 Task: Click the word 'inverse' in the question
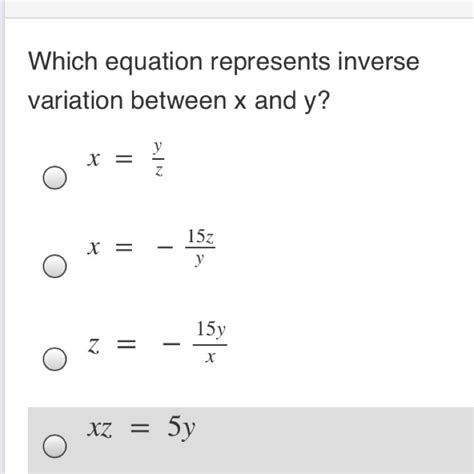[x=378, y=61]
